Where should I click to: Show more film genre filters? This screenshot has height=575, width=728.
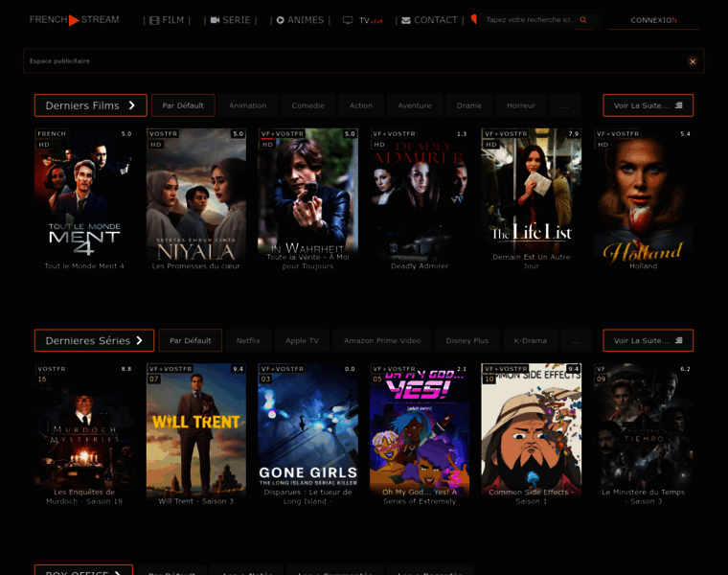click(x=564, y=105)
